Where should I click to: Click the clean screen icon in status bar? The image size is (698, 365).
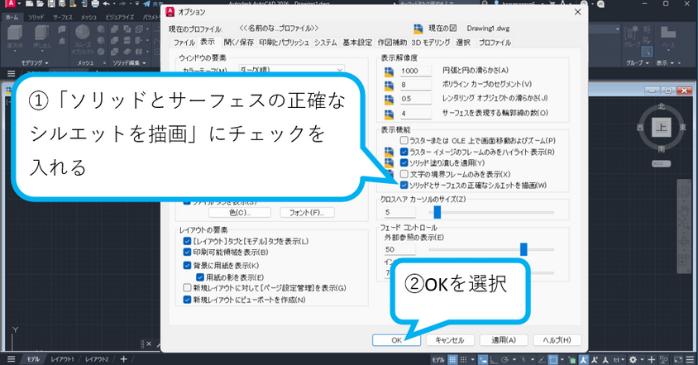coord(678,359)
